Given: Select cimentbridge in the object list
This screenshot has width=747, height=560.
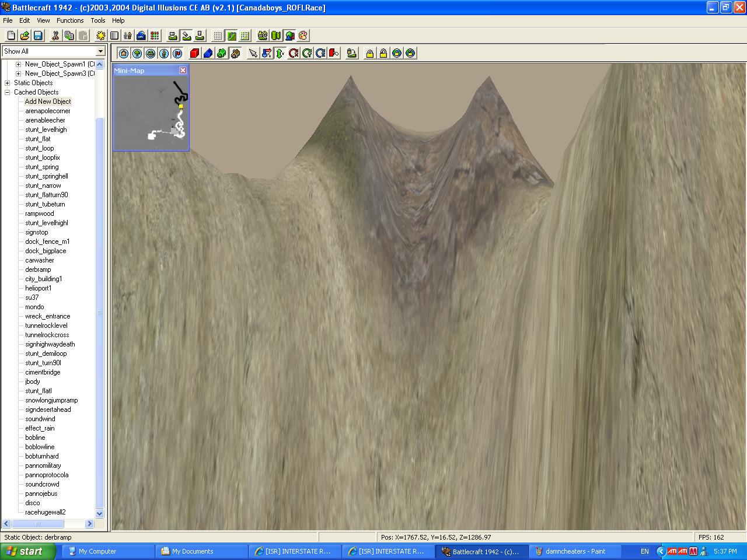Looking at the screenshot, I should (43, 372).
